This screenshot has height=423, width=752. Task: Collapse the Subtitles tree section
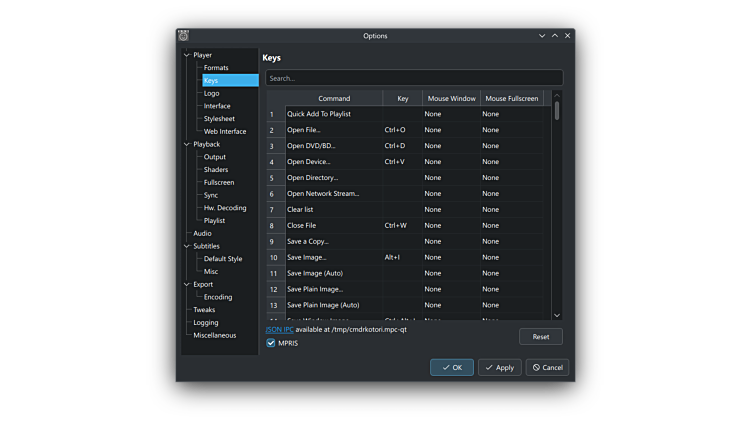tap(187, 246)
